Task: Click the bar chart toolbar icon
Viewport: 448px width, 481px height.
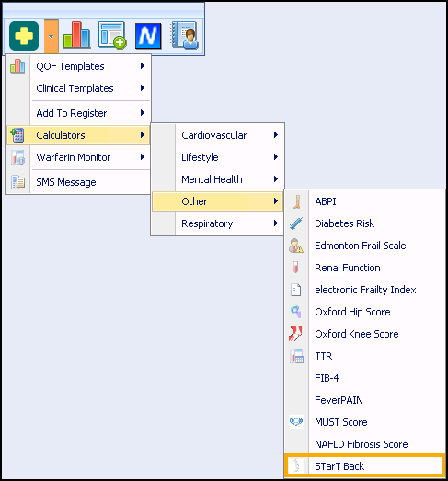Action: (x=76, y=35)
